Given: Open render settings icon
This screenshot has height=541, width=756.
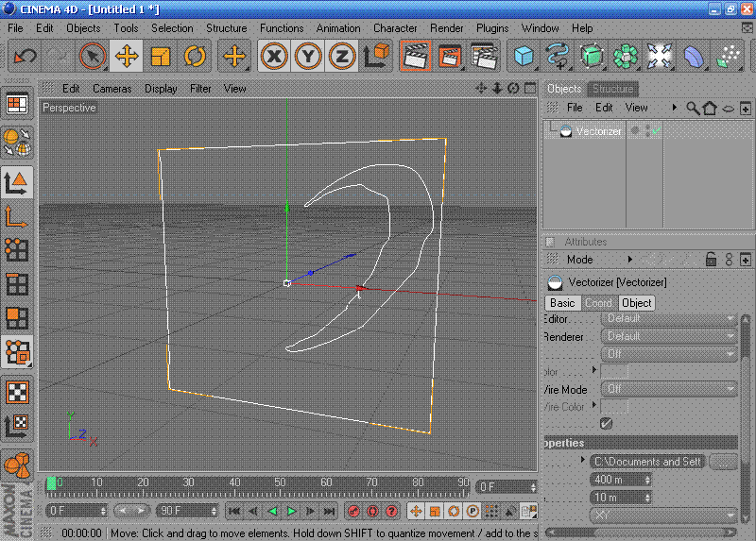Looking at the screenshot, I should pyautogui.click(x=484, y=57).
